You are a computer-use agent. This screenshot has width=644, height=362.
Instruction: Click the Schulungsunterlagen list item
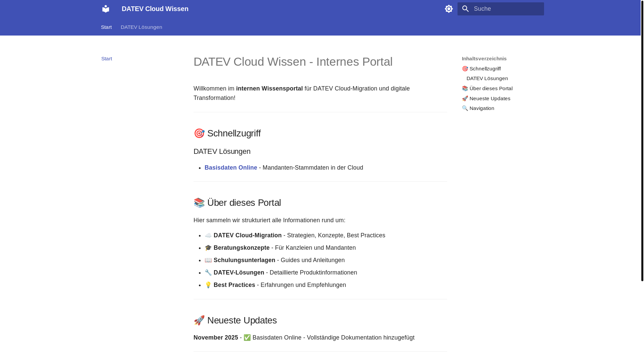[x=275, y=260]
